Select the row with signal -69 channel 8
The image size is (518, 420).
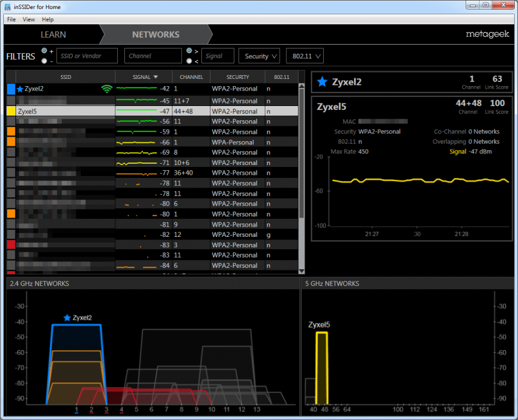[x=152, y=152]
